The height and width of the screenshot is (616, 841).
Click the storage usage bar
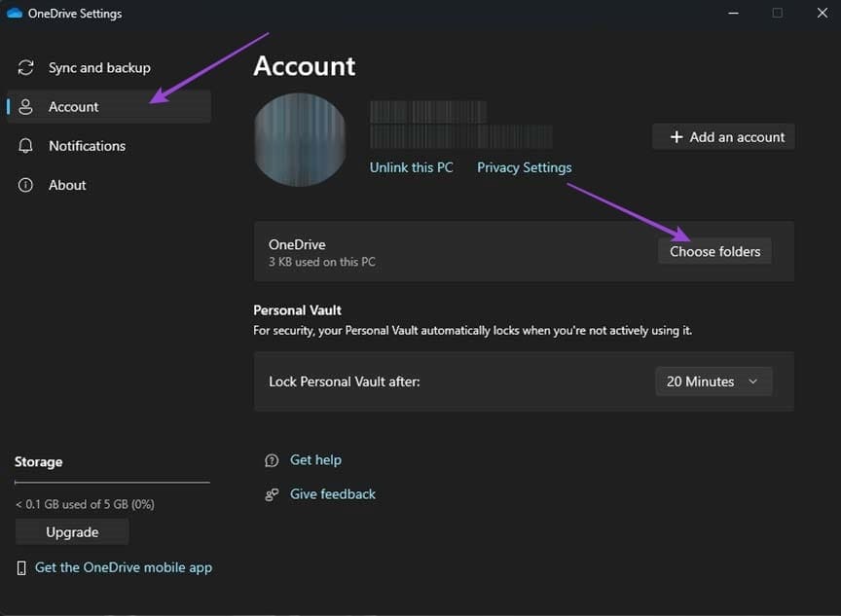pos(112,483)
